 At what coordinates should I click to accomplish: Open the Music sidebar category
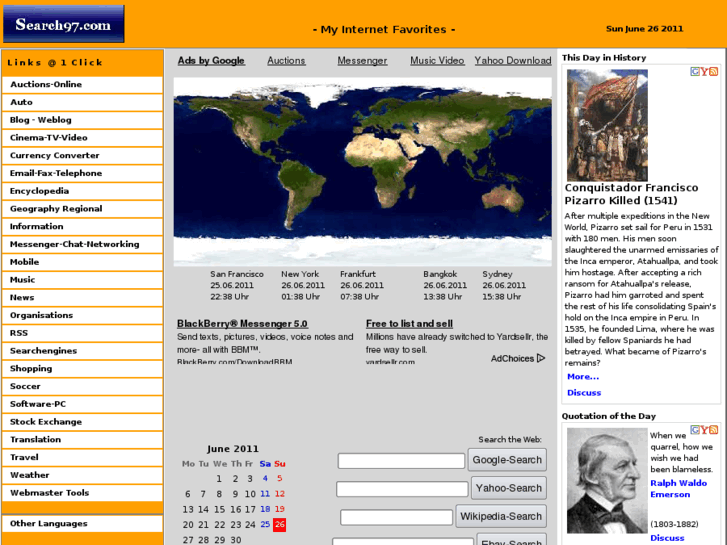[83, 280]
